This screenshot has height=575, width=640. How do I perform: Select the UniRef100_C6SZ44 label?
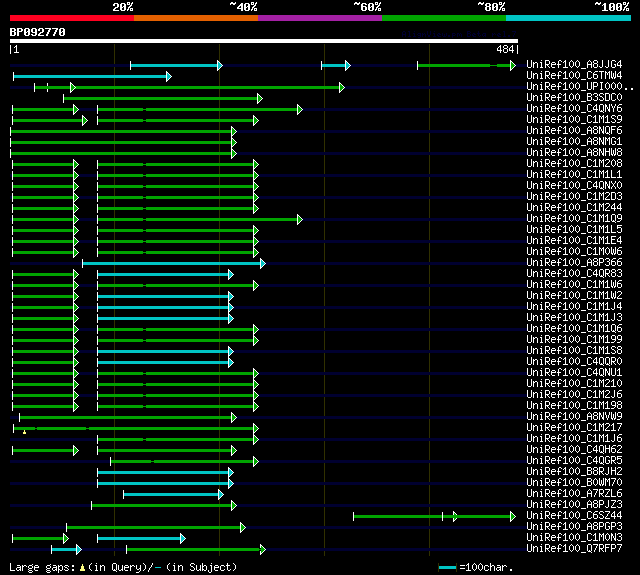574,516
